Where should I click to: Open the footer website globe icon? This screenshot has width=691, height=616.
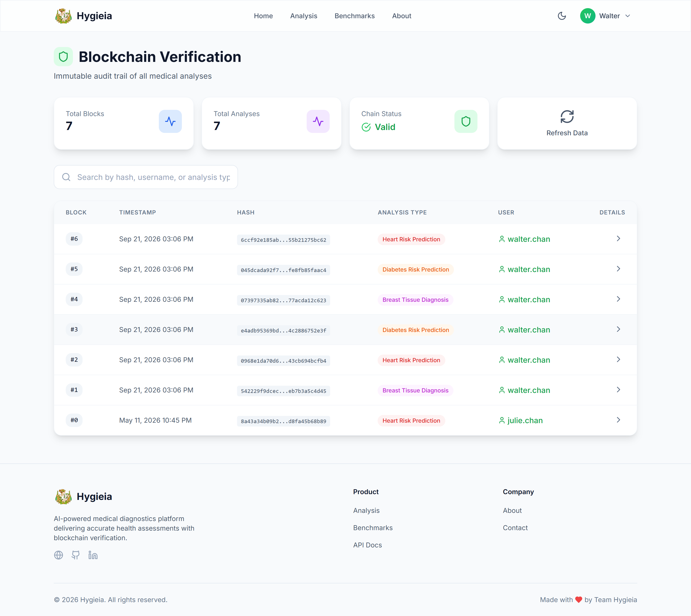[59, 555]
